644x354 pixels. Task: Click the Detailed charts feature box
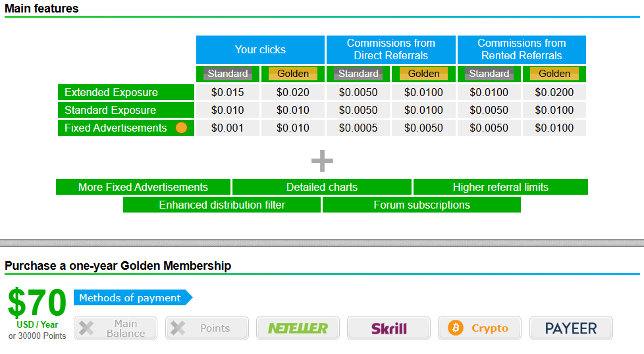coord(322,187)
